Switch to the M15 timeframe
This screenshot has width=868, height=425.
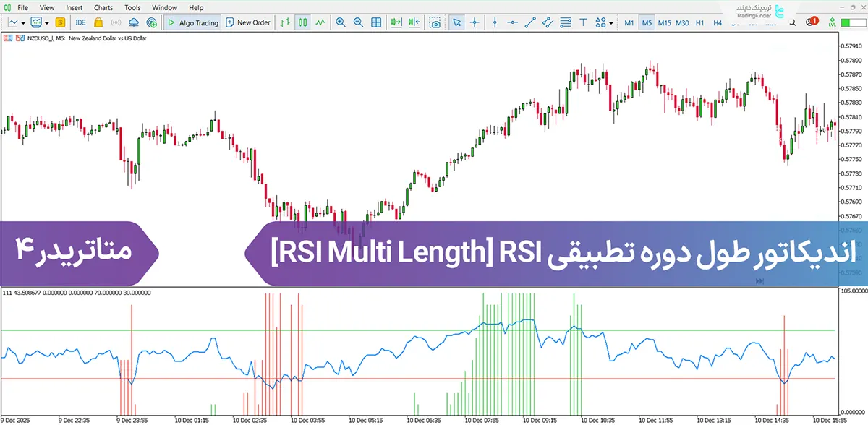[663, 22]
